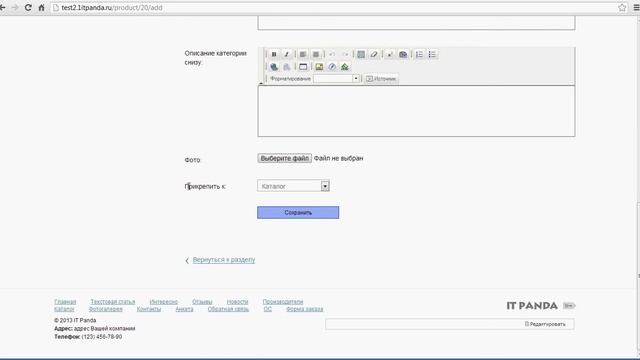Go to the browser home page icon
This screenshot has height=360, width=640.
click(41, 7)
